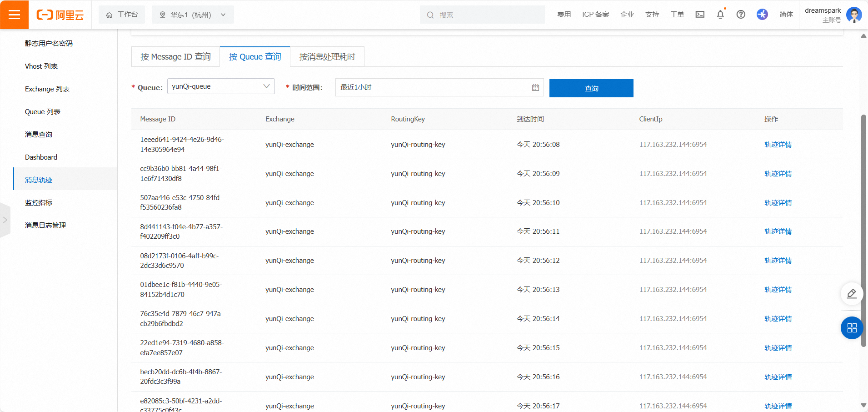This screenshot has height=412, width=868.
Task: Open Dashboard in sidebar
Action: click(41, 157)
